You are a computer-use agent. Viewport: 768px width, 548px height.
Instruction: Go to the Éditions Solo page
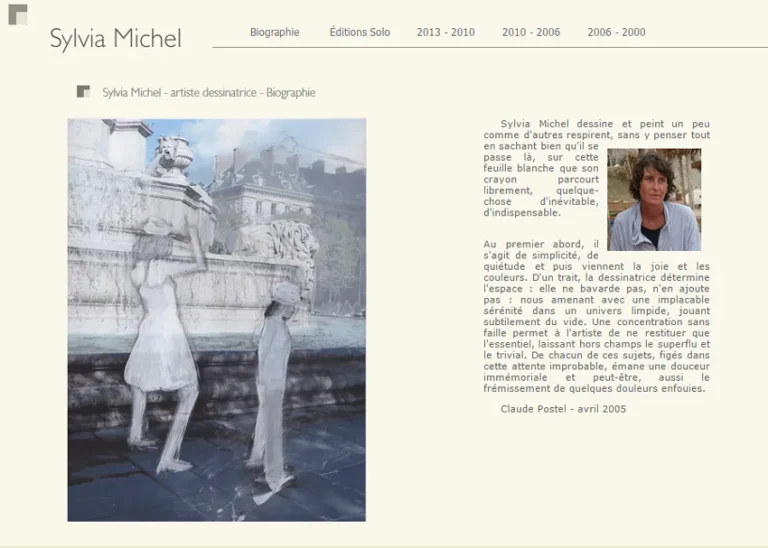coord(360,32)
